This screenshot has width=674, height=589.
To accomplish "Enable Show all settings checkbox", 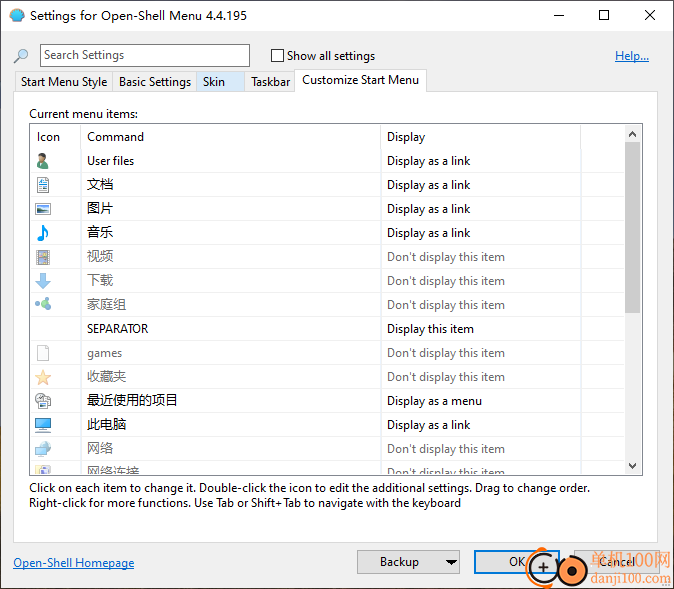I will [x=277, y=55].
